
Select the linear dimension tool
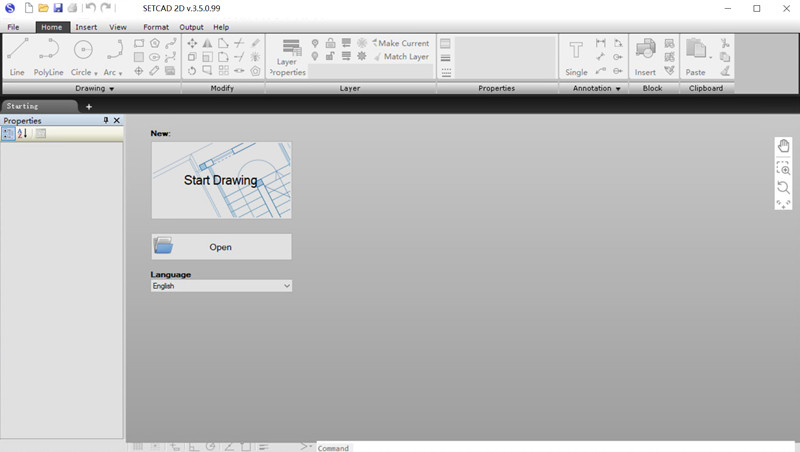coord(601,43)
